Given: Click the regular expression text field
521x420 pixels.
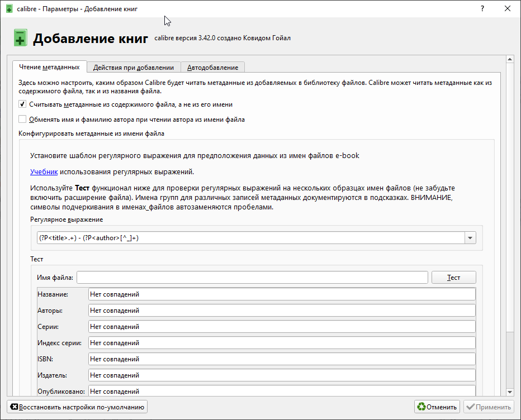Looking at the screenshot, I should 250,238.
